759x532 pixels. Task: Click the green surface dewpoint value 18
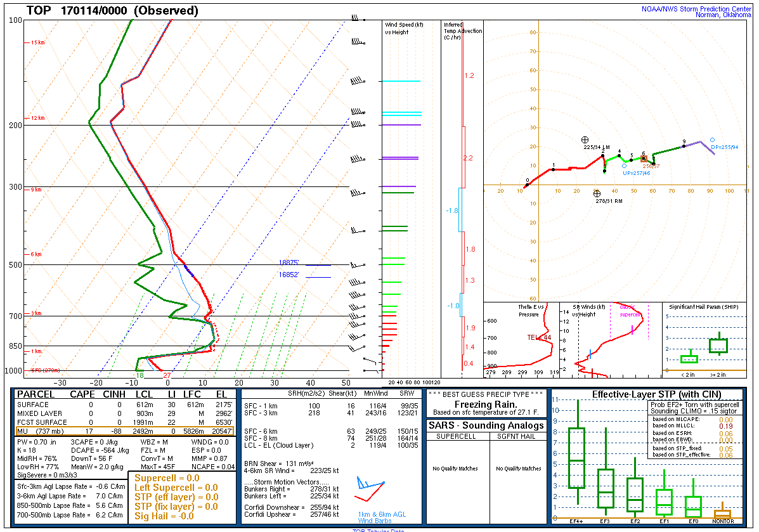[140, 375]
